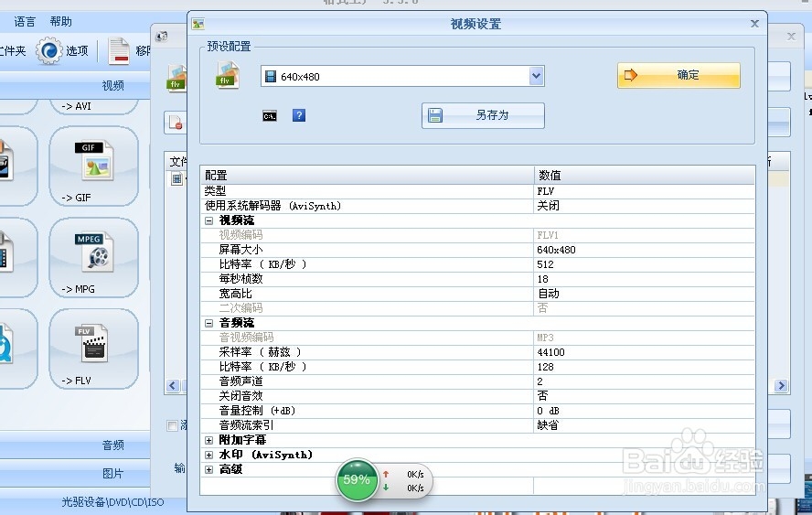Select the 音频声道 value 2

pyautogui.click(x=540, y=381)
